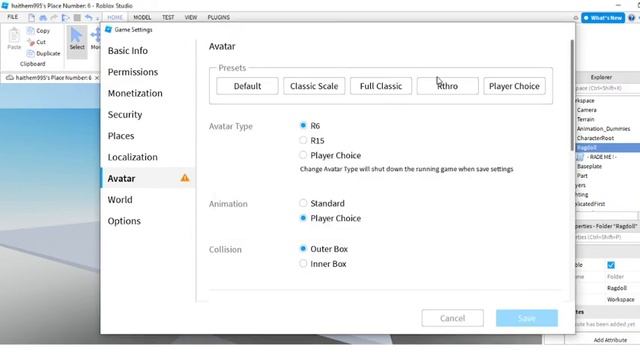
Task: Click Cancel in Game Settings
Action: click(x=453, y=318)
